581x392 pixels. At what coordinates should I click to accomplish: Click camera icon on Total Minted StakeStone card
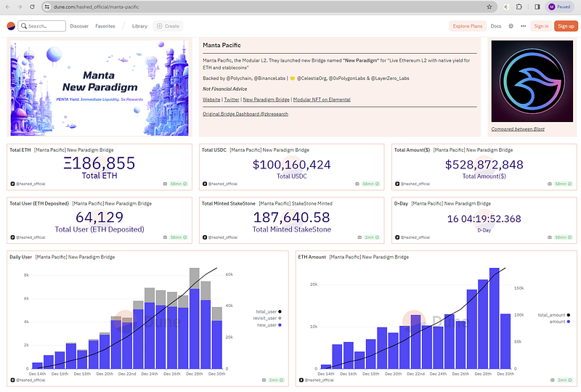359,237
